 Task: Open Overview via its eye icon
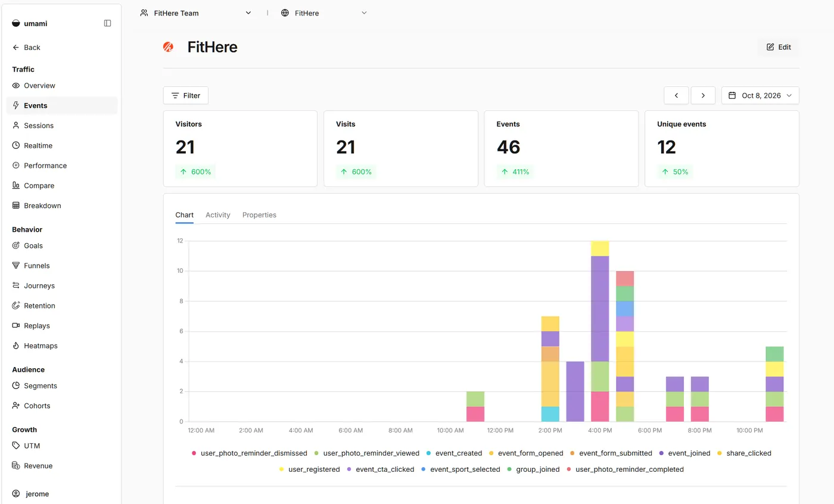16,85
